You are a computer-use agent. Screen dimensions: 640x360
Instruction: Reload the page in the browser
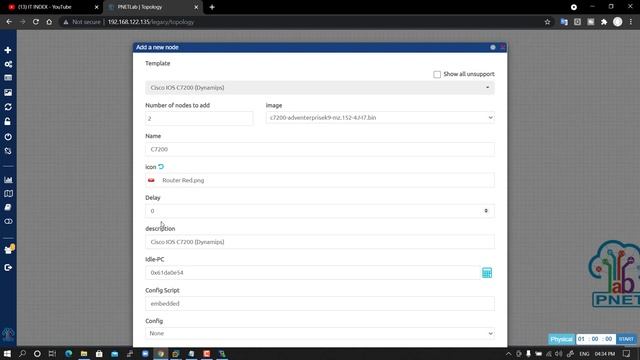point(36,22)
